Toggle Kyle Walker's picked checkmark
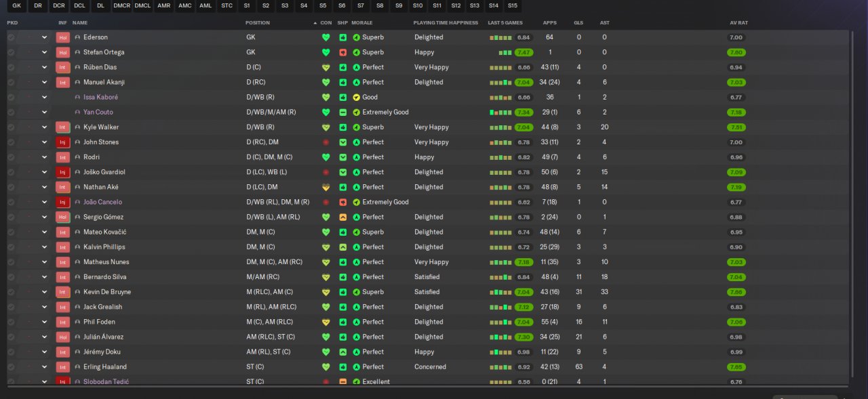 click(11, 127)
